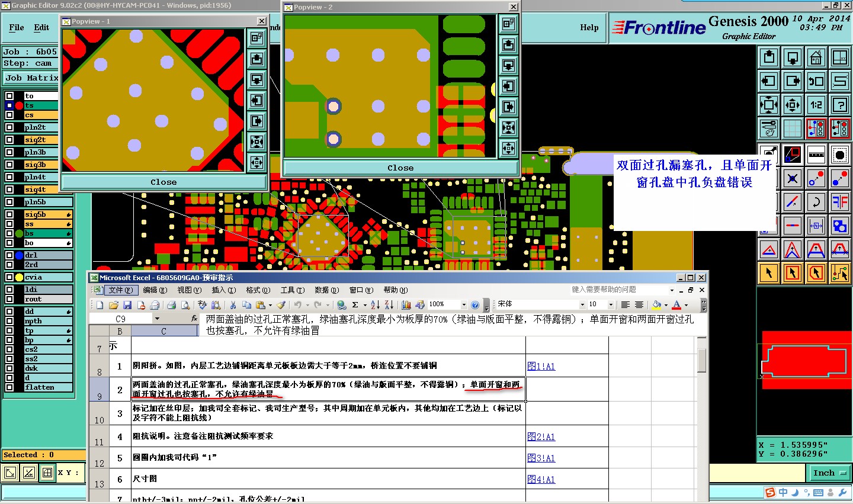The width and height of the screenshot is (853, 504).
Task: Toggle checkbox for layer cvia
Action: tap(9, 277)
